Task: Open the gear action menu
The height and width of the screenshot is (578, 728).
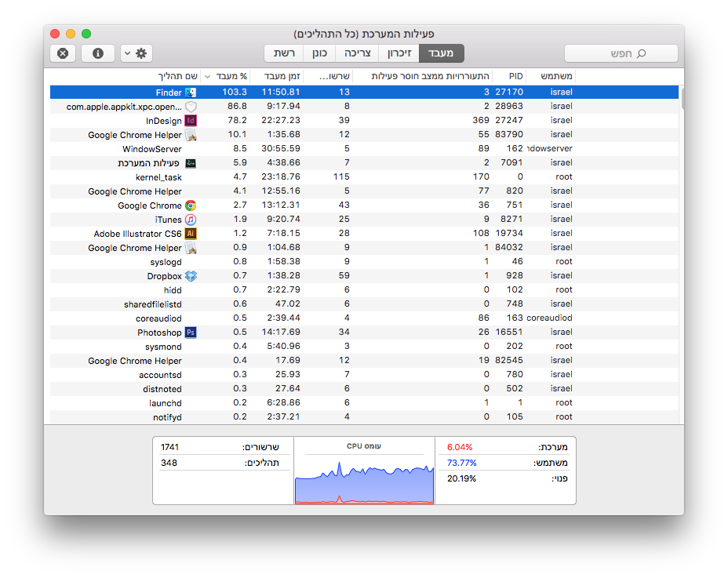Action: 136,53
